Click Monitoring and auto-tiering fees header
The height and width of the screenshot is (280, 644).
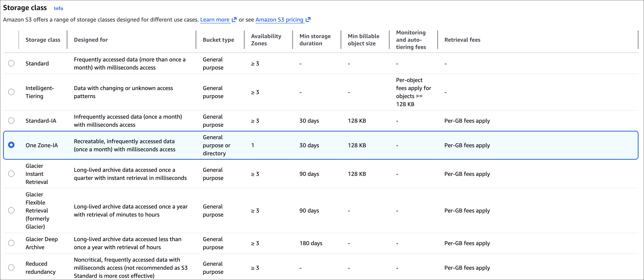click(411, 40)
